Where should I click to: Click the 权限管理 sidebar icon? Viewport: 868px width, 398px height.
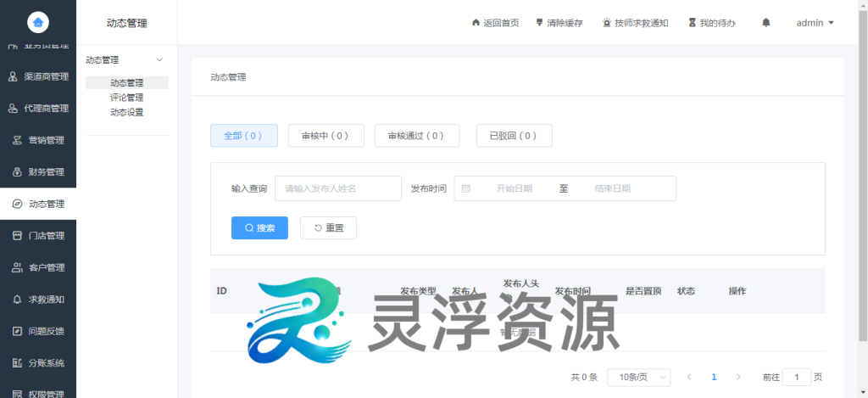pyautogui.click(x=17, y=394)
